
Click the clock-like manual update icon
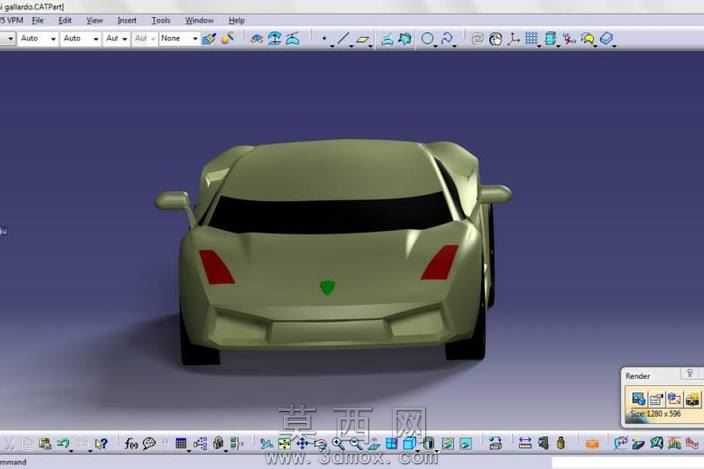tap(495, 39)
